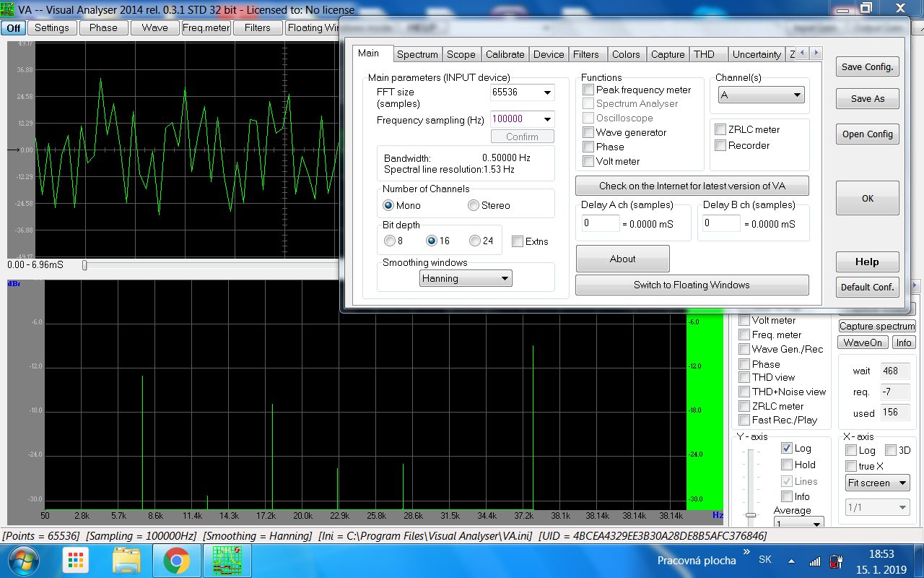Open the Fit screen X-axis dropdown
This screenshot has width=924, height=578.
[877, 483]
